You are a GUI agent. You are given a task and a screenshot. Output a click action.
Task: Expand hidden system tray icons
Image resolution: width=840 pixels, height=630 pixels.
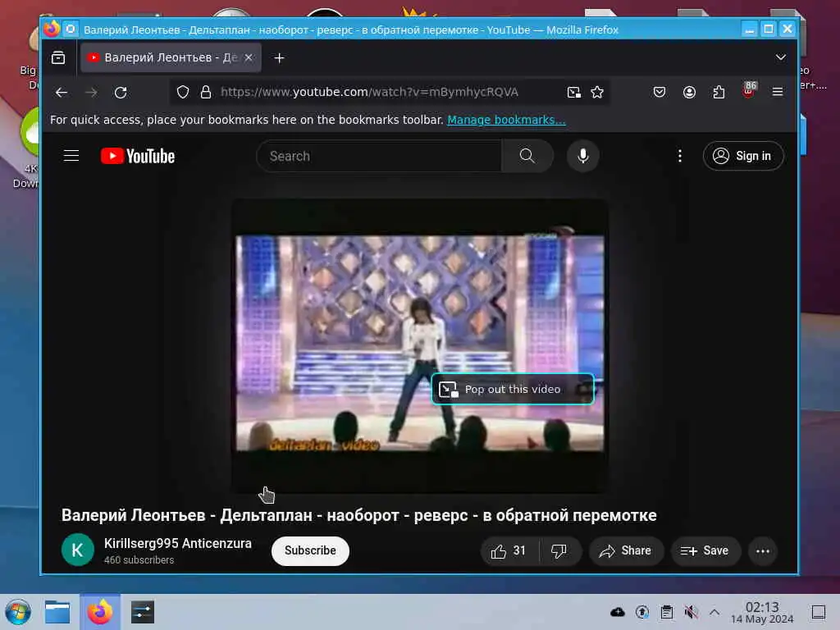coord(714,612)
